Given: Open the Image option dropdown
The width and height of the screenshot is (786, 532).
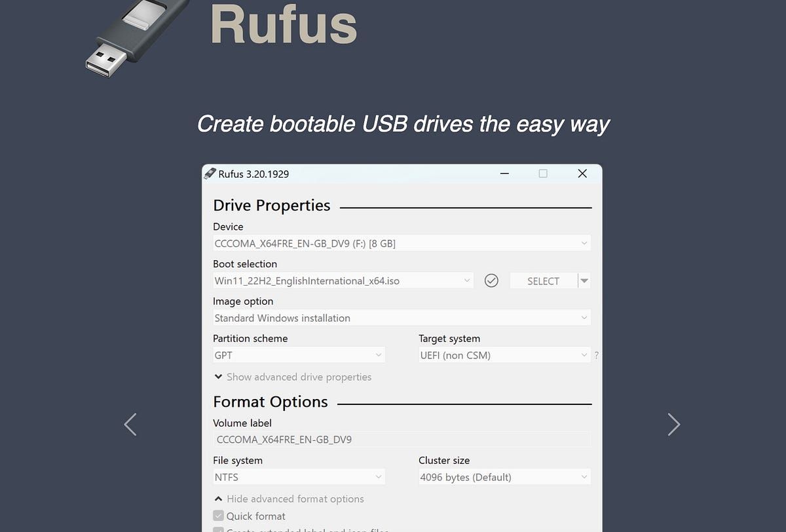Looking at the screenshot, I should click(402, 318).
